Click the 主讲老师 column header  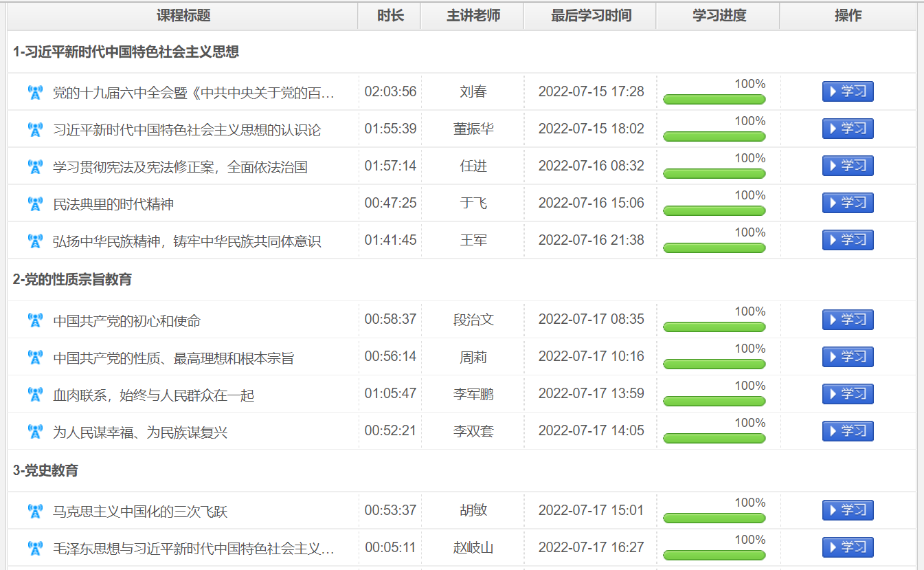(x=473, y=16)
